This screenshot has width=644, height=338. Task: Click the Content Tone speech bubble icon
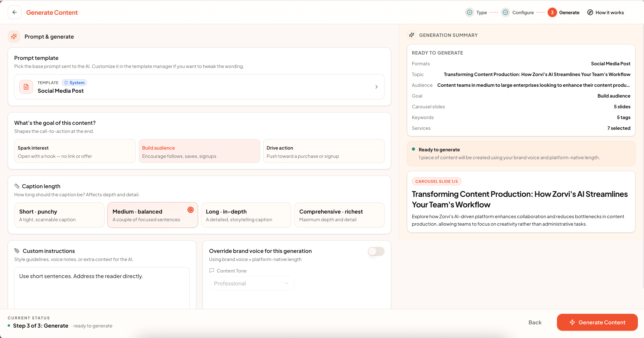(212, 271)
